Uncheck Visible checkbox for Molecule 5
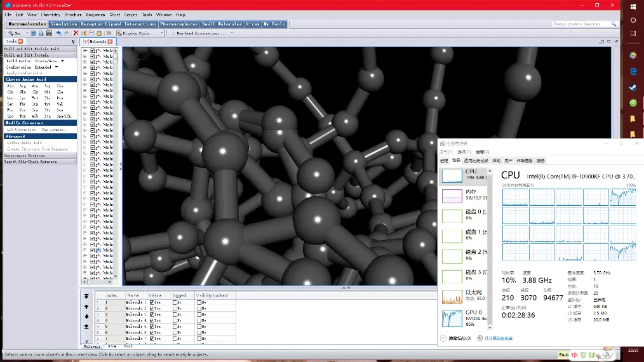644x362 pixels. (x=152, y=326)
